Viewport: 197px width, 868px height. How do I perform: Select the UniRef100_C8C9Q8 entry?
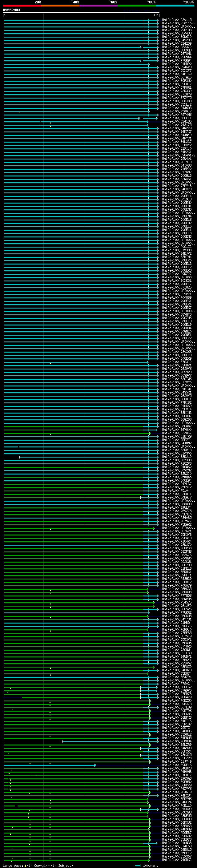[x=177, y=50]
